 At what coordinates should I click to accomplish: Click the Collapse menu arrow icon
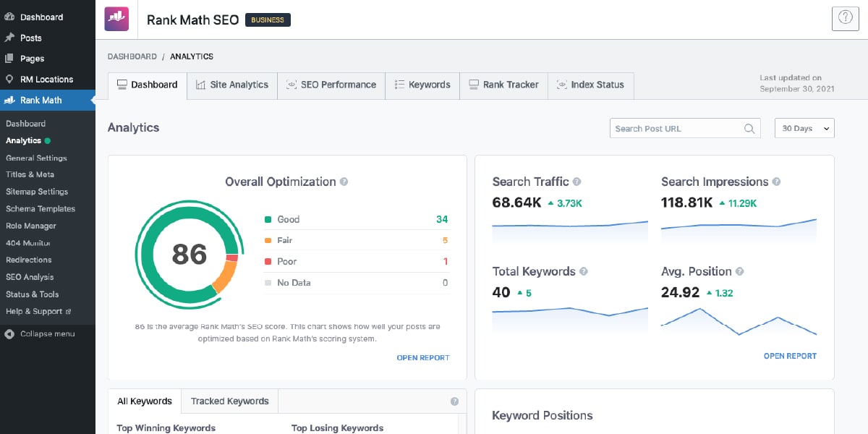point(9,334)
